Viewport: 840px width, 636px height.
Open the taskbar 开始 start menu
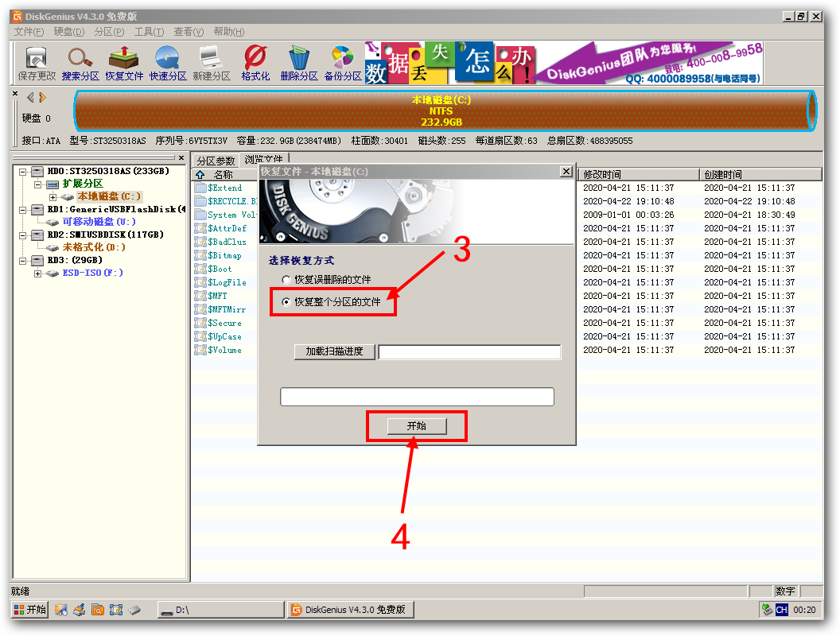(x=29, y=610)
